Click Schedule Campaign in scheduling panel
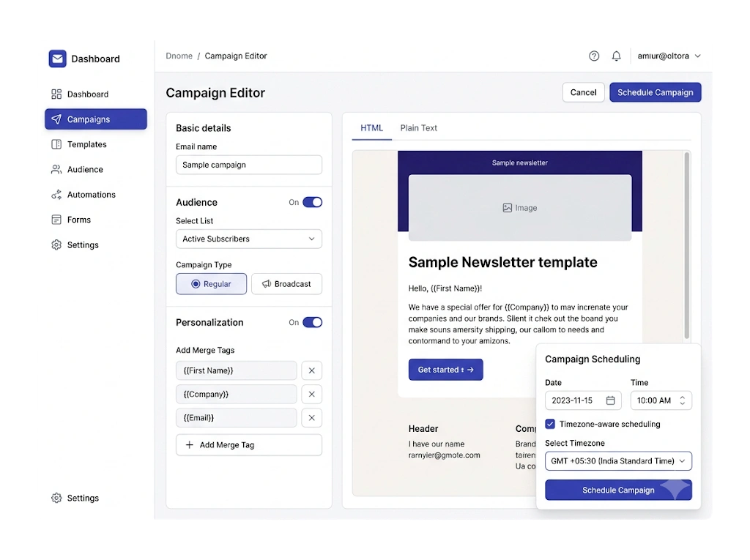The image size is (750, 560). point(618,490)
